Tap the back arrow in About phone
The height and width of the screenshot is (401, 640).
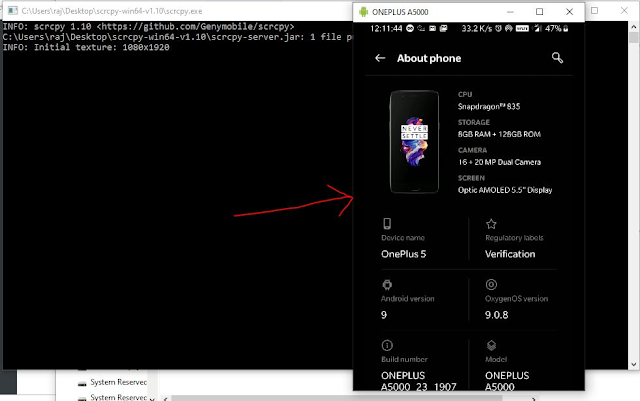[380, 58]
